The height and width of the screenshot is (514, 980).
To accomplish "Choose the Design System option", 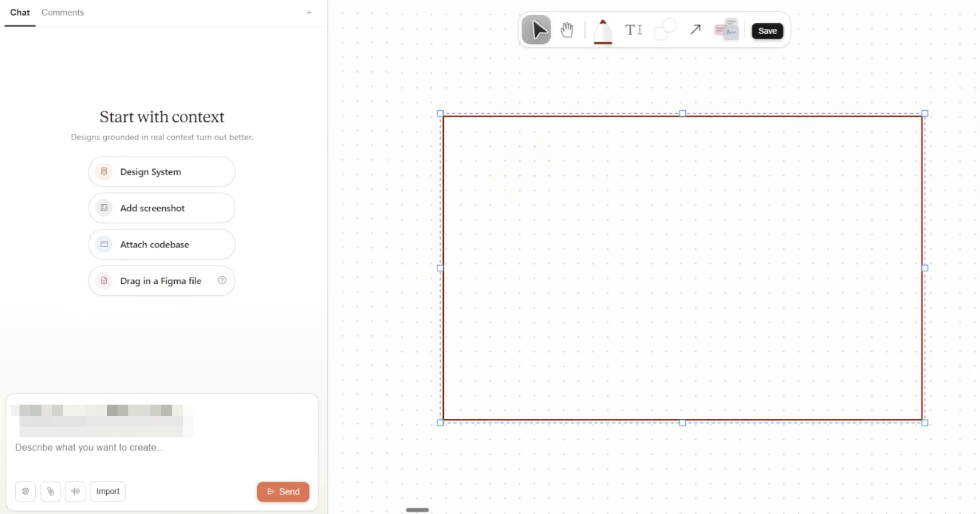I will click(162, 172).
